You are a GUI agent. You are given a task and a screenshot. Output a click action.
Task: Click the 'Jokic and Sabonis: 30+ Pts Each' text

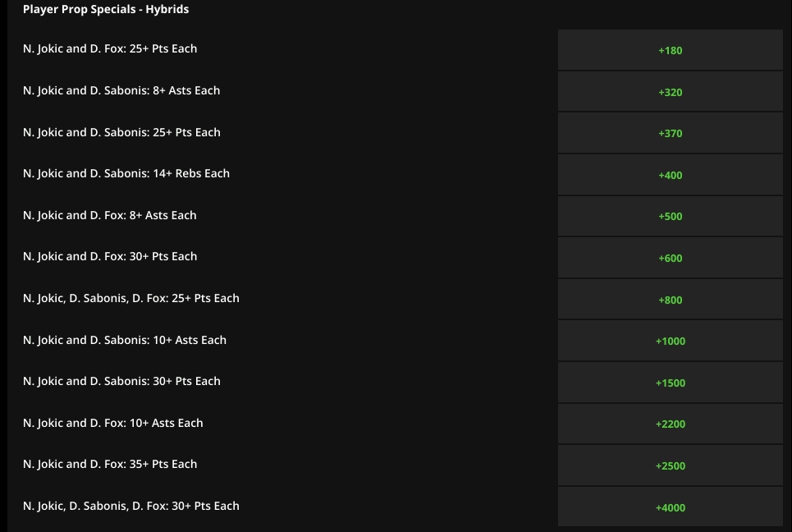[x=121, y=381]
